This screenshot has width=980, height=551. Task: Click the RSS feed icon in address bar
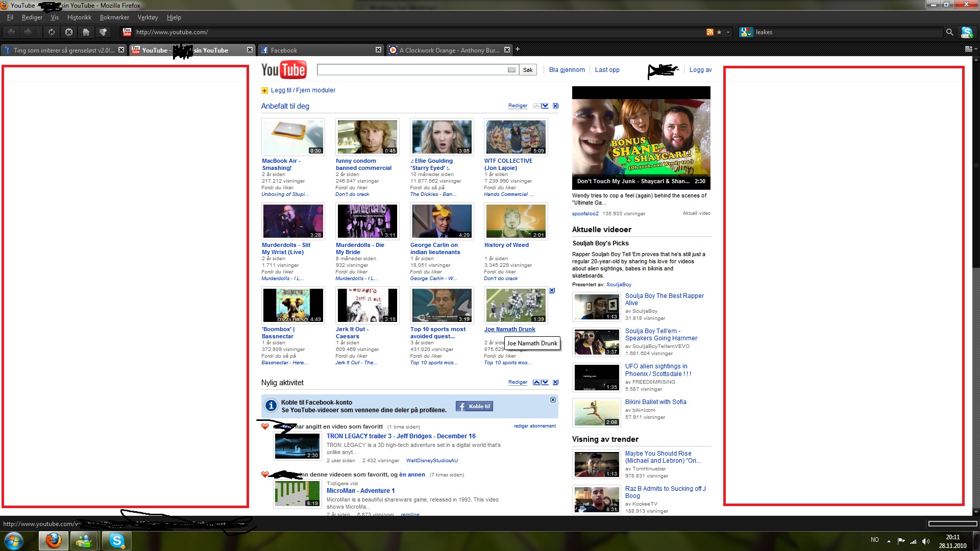click(709, 32)
